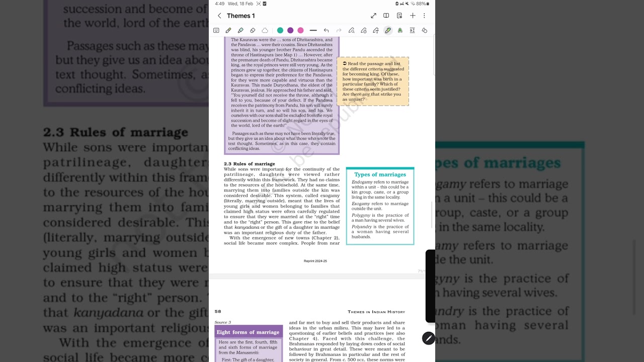This screenshot has width=644, height=362.
Task: Open the handwriting search tool icon
Action: [x=351, y=31]
